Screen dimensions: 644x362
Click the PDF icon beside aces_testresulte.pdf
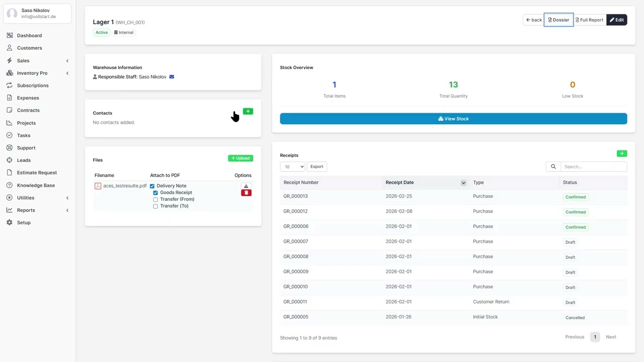98,186
